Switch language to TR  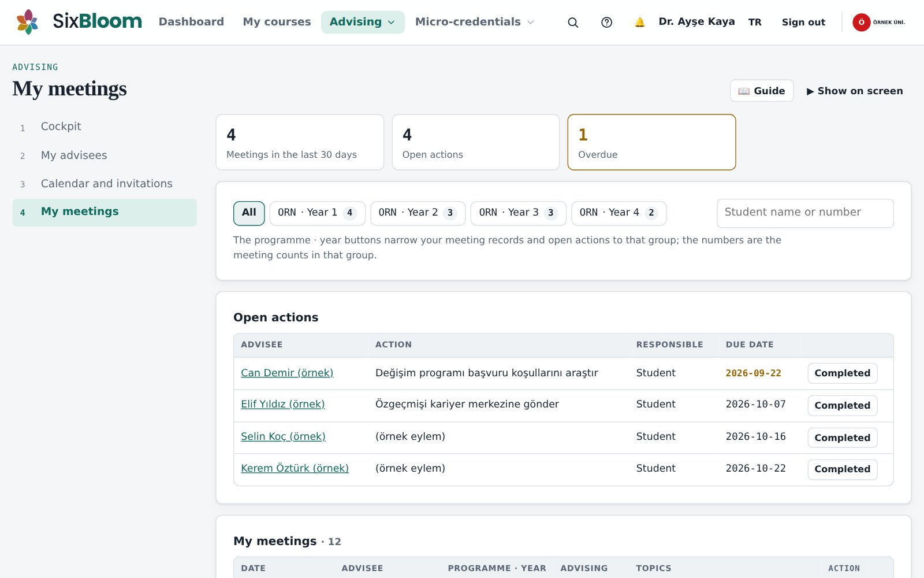(x=755, y=23)
